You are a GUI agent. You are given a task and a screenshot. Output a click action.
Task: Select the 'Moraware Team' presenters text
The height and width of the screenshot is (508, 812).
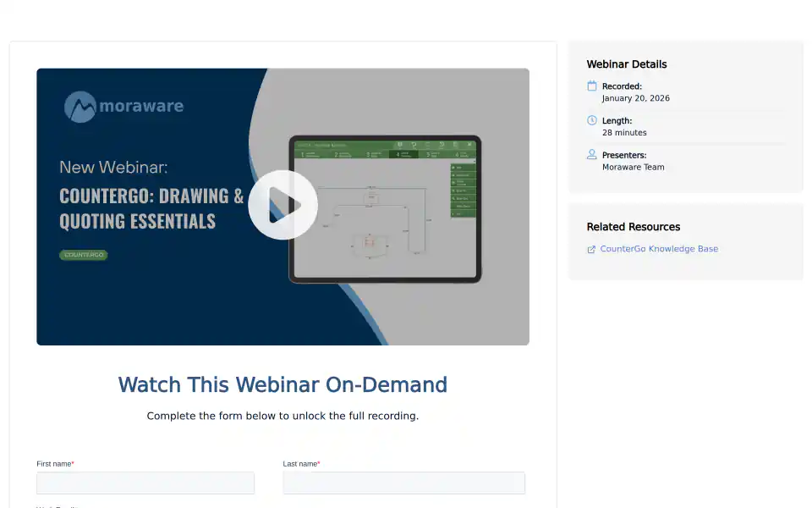633,167
